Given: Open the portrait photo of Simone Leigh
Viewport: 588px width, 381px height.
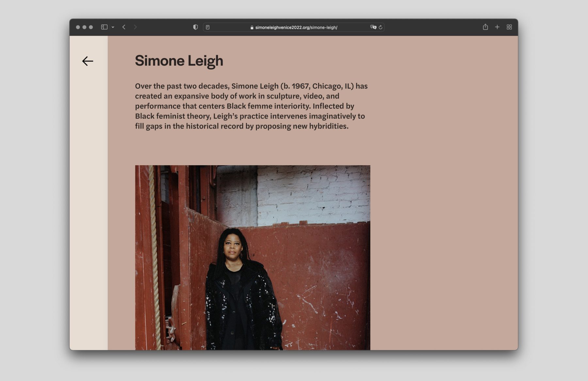Looking at the screenshot, I should (x=253, y=258).
